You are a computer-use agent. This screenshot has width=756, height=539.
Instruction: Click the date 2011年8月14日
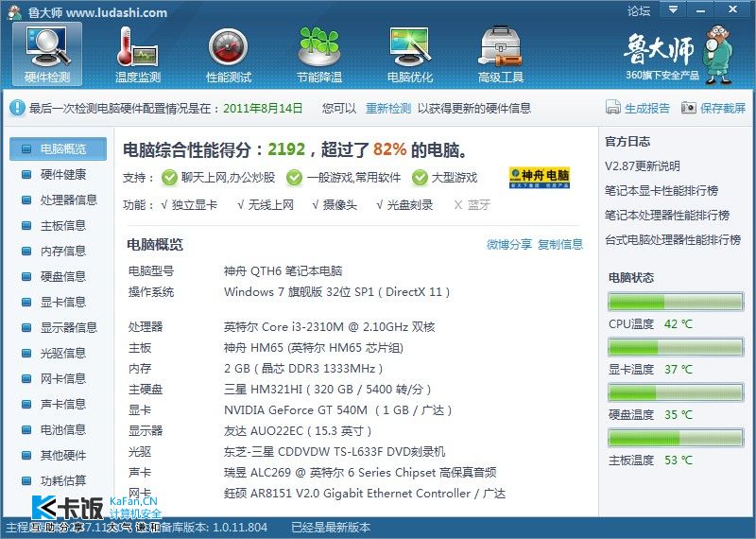263,108
